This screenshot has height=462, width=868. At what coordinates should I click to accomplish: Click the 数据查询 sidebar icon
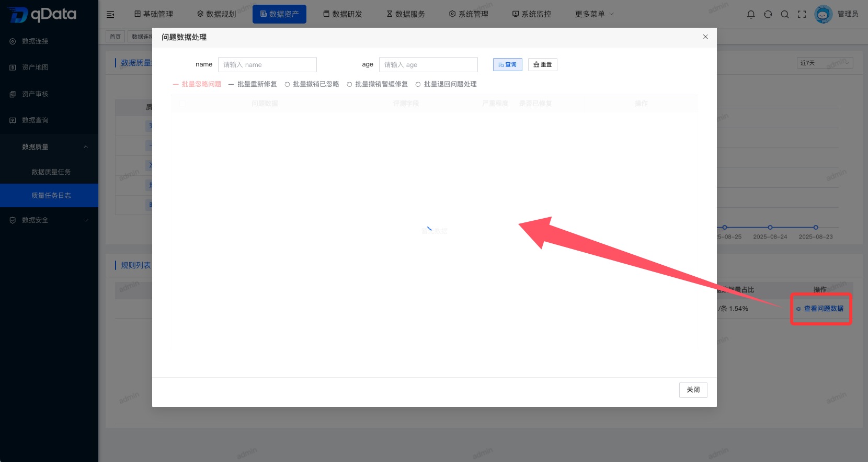pyautogui.click(x=13, y=120)
